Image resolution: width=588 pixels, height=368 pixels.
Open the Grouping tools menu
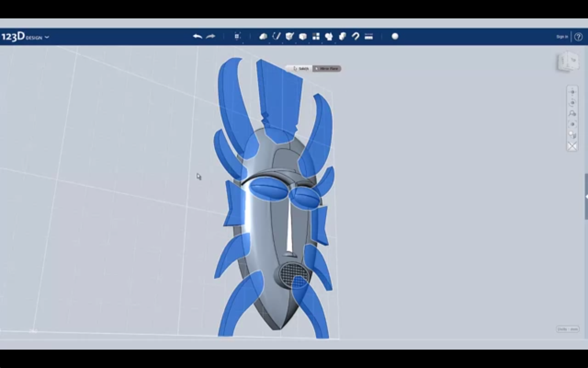coord(329,36)
